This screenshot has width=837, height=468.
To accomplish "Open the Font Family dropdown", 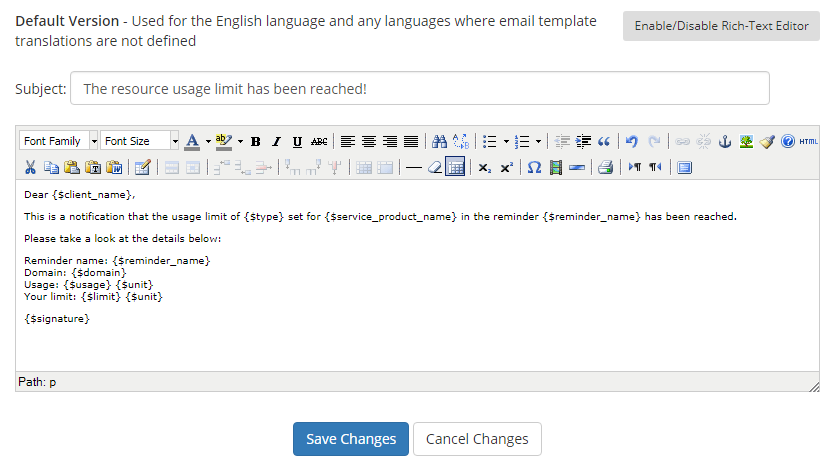I will (x=59, y=141).
